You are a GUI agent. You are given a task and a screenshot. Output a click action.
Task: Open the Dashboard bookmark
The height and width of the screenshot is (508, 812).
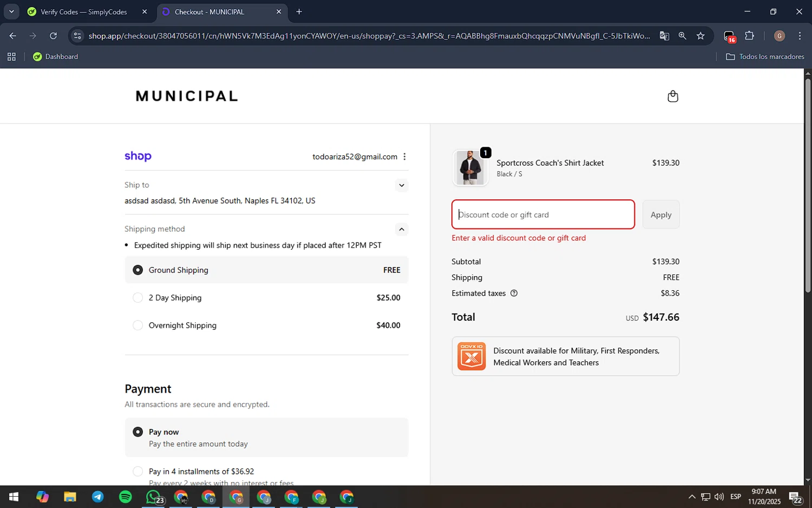pos(55,56)
